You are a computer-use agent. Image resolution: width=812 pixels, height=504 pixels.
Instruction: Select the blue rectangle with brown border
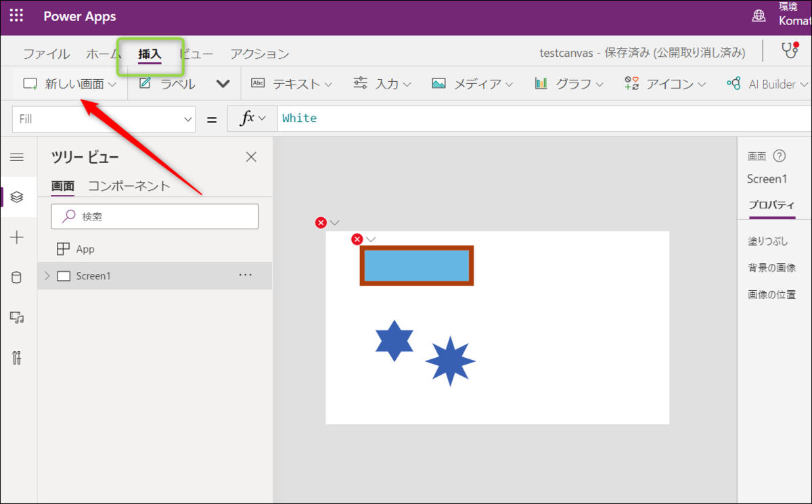pyautogui.click(x=417, y=266)
